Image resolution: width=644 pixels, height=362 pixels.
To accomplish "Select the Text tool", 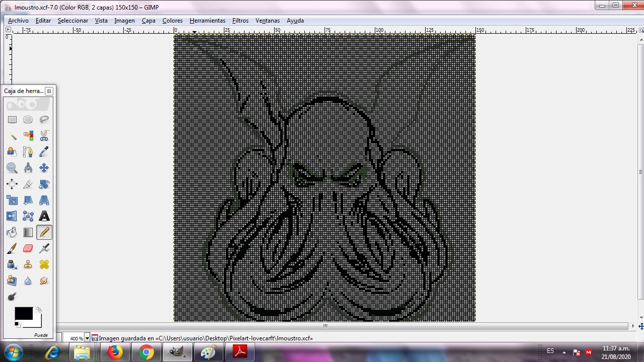I will 44,216.
